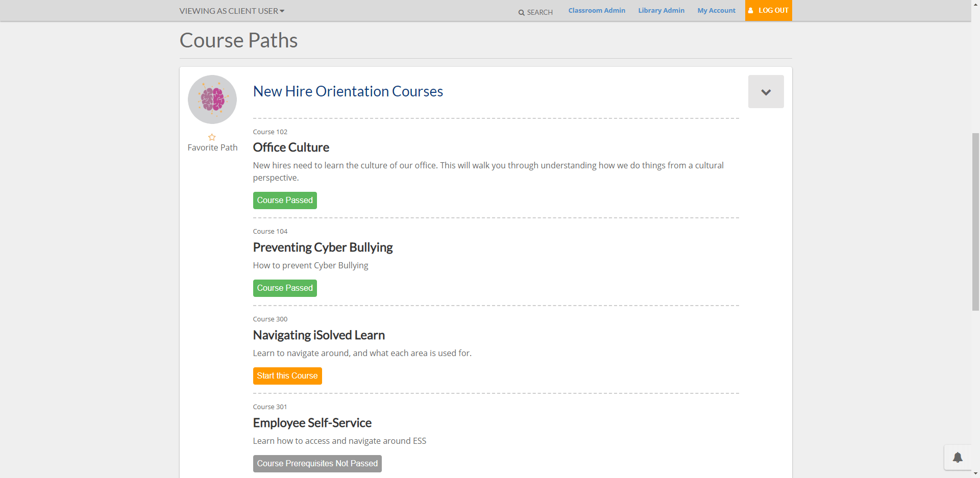
Task: Click the Course Paths page heading
Action: coord(238,40)
